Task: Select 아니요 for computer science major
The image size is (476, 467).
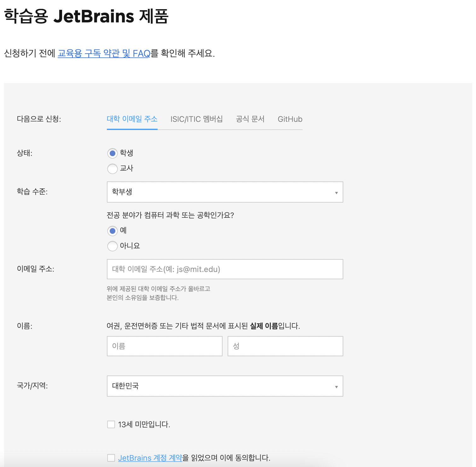Action: [113, 246]
